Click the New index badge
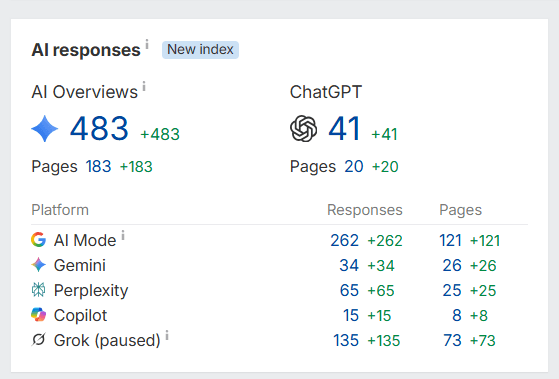 tap(200, 50)
